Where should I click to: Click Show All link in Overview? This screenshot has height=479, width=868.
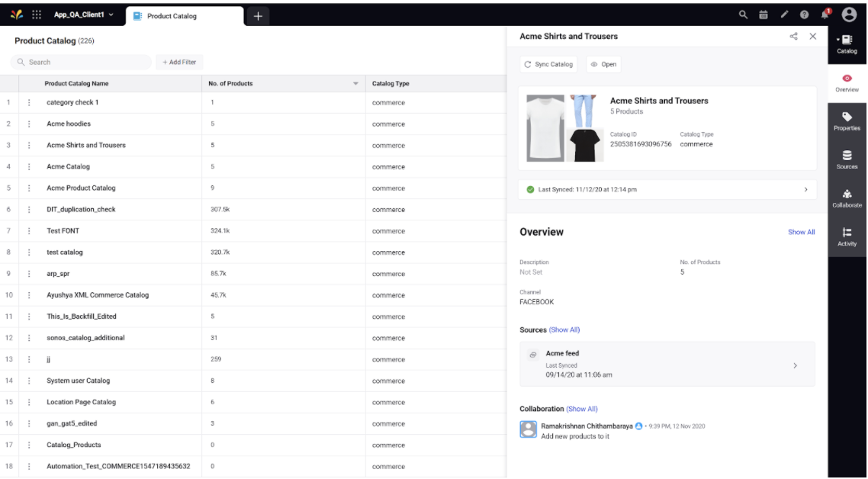801,232
